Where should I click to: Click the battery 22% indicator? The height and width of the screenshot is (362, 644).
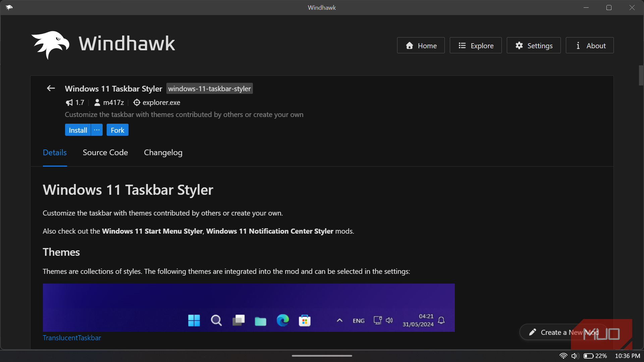click(595, 356)
